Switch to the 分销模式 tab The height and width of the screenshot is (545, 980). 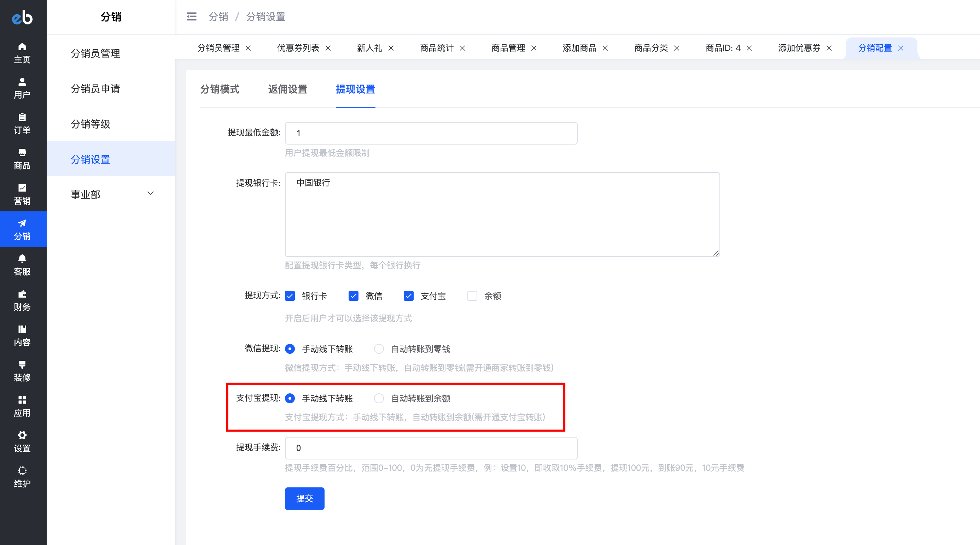point(220,89)
